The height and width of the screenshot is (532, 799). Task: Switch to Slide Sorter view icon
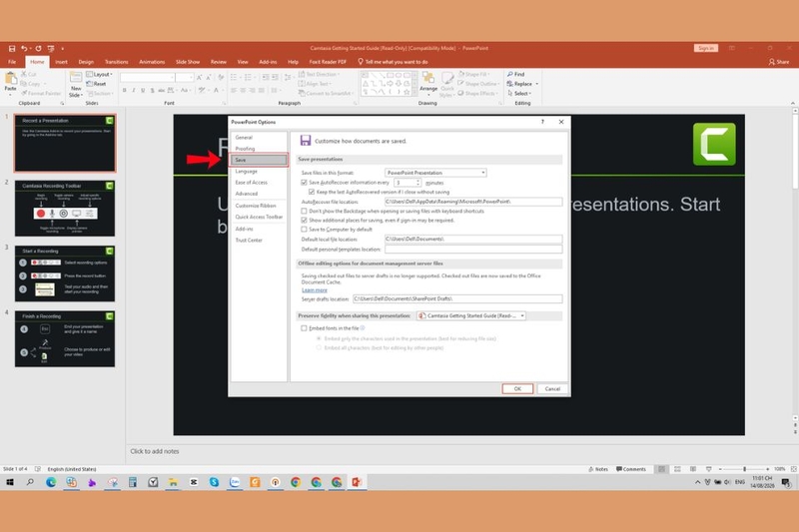coord(677,469)
